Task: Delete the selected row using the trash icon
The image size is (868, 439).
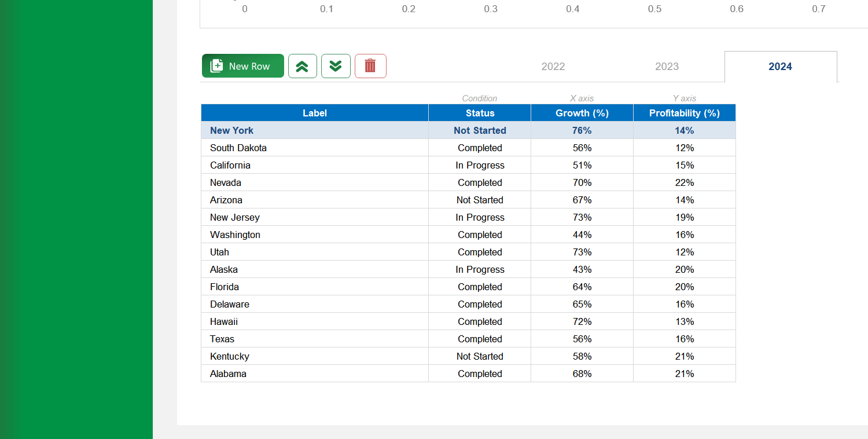Action: click(x=370, y=66)
